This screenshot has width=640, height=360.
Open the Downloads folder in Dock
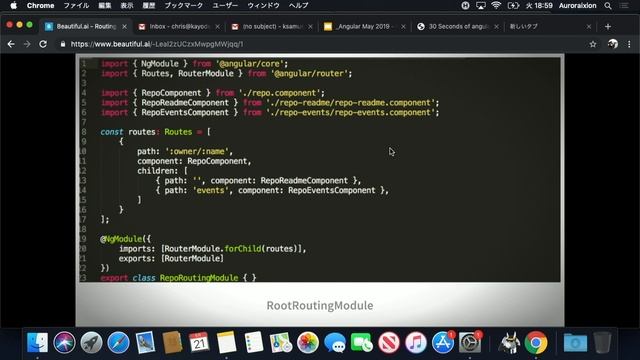[x=575, y=342]
